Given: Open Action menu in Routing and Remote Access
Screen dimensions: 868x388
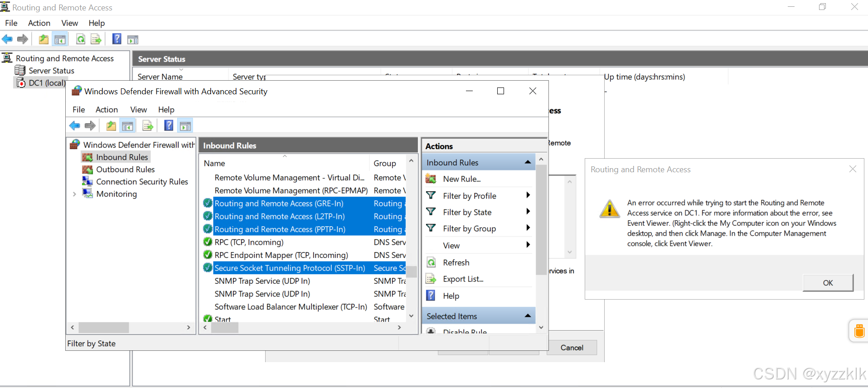Looking at the screenshot, I should (x=39, y=23).
